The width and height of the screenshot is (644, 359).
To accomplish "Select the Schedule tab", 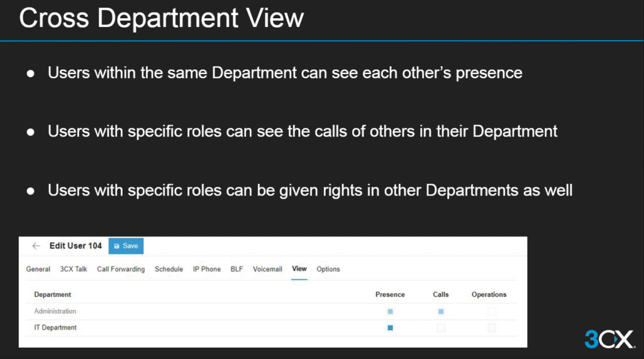I will pos(169,269).
